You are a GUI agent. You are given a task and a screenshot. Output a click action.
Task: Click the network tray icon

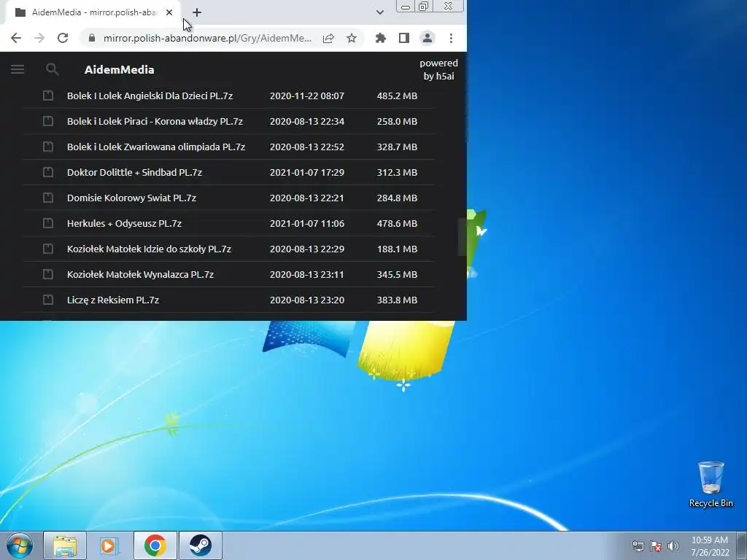[638, 546]
